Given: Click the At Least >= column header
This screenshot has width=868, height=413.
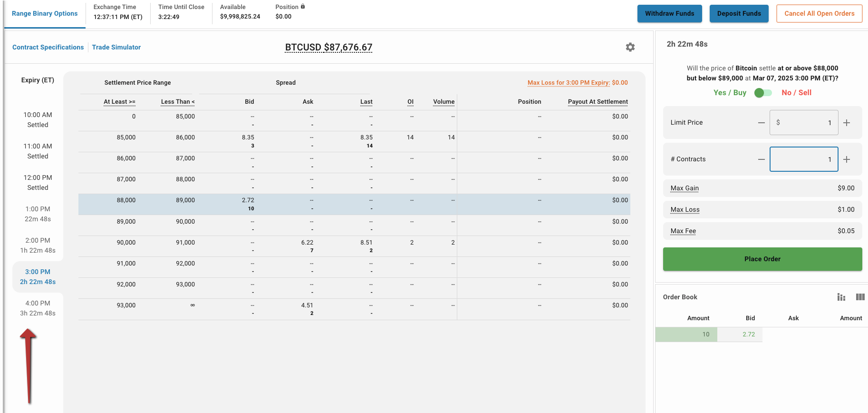Looking at the screenshot, I should tap(119, 102).
